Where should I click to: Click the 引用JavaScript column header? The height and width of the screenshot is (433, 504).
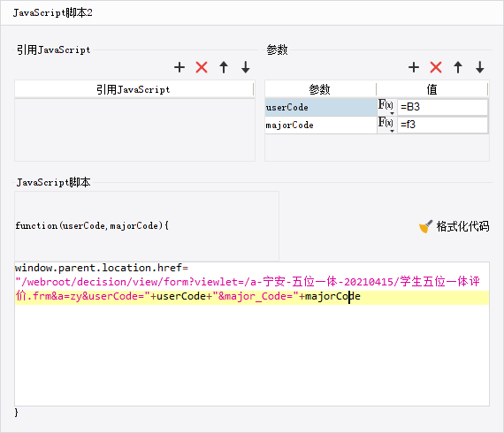[x=134, y=89]
